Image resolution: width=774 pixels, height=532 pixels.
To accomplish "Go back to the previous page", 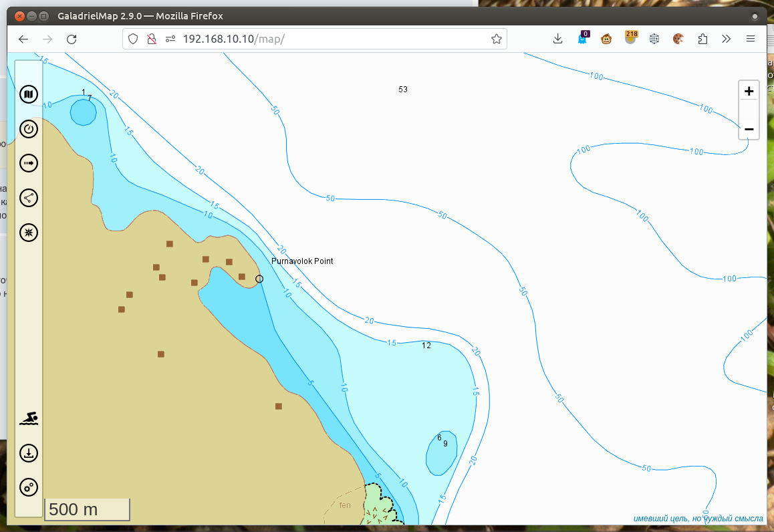I will [23, 39].
